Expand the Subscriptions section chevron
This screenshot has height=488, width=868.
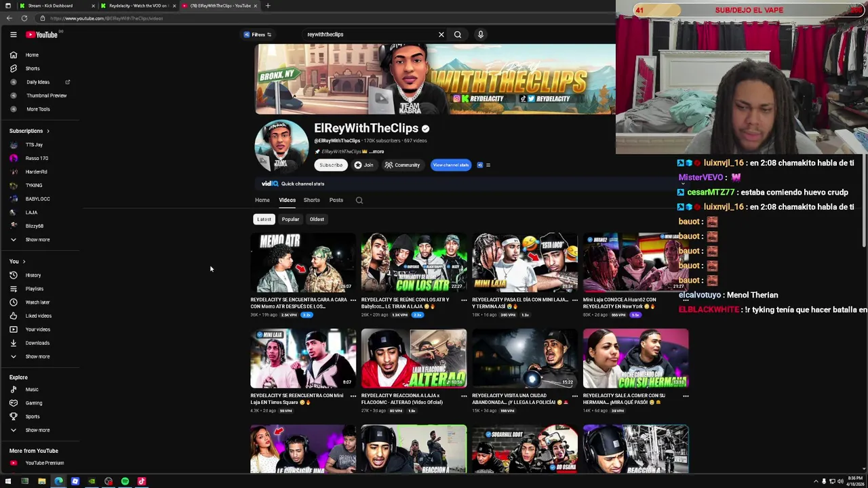click(x=47, y=131)
